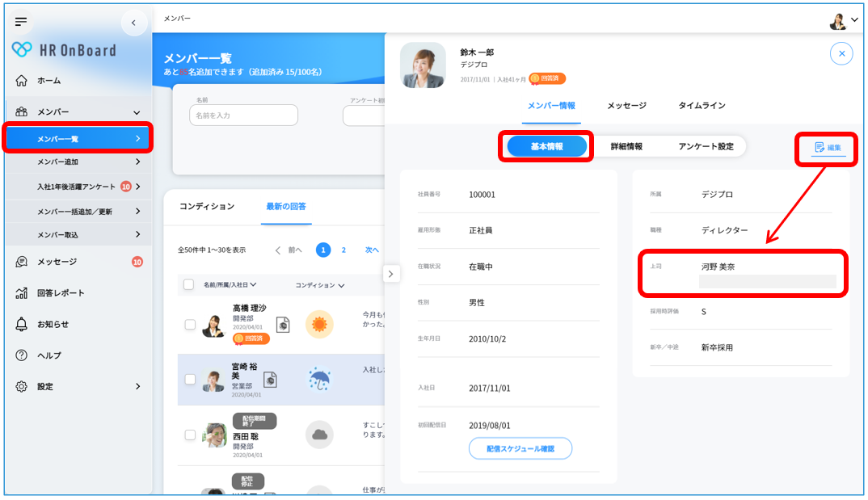Open the ホーム home icon
This screenshot has height=500, width=868.
21,81
